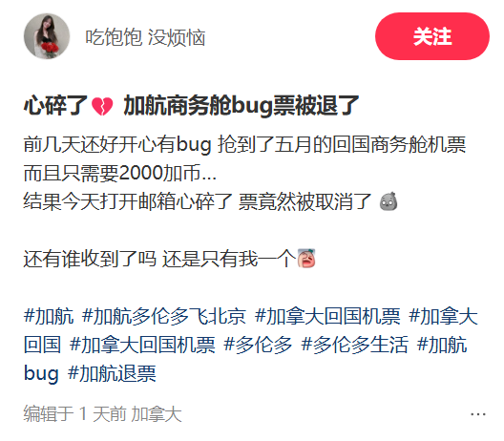Open the #多伦多生活 hashtag
Image resolution: width=504 pixels, height=441 pixels.
pyautogui.click(x=354, y=345)
